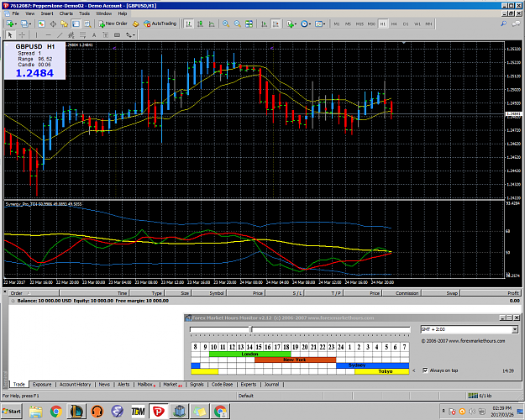The width and height of the screenshot is (525, 420).
Task: Open the Charts menu
Action: (66, 13)
